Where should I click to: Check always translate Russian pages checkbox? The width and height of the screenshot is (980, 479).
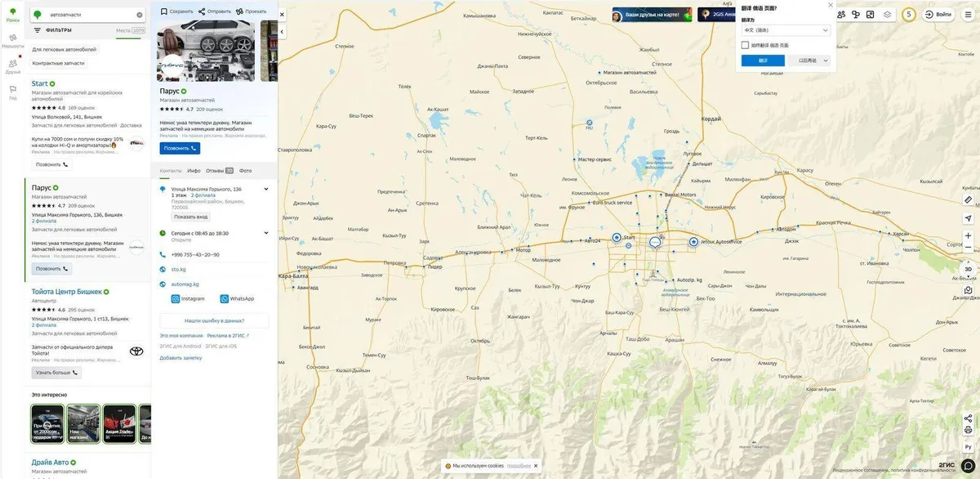pos(745,45)
